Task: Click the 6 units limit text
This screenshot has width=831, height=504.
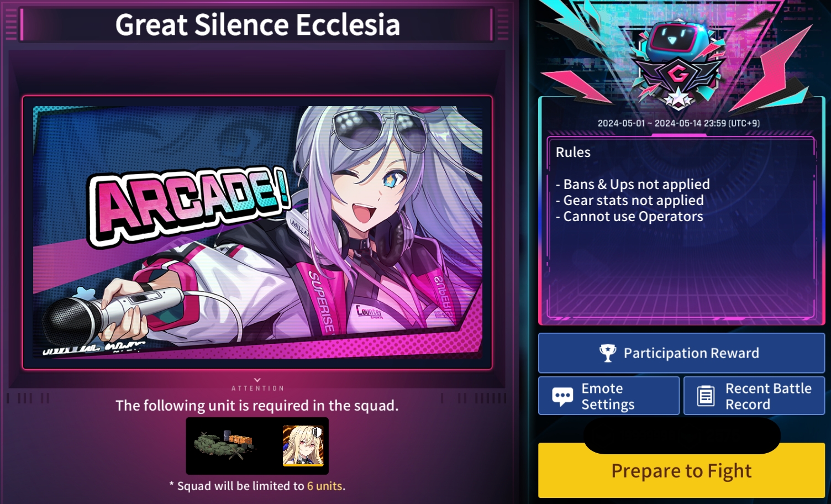Action: pyautogui.click(x=324, y=486)
